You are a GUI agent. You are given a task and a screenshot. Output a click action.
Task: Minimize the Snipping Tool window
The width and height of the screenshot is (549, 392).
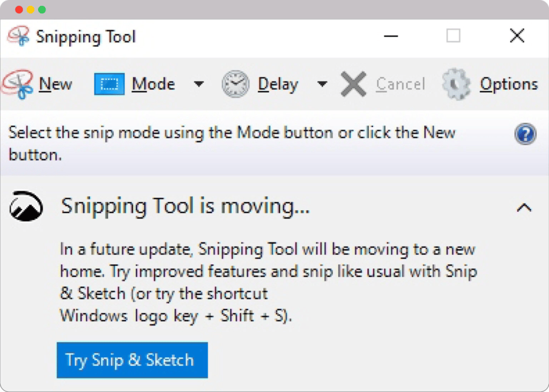(x=391, y=36)
